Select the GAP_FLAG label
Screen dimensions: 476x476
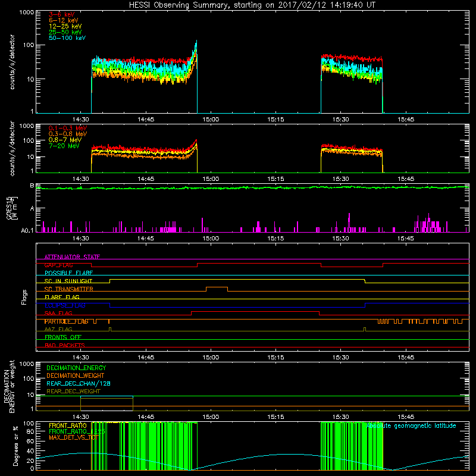(x=58, y=265)
